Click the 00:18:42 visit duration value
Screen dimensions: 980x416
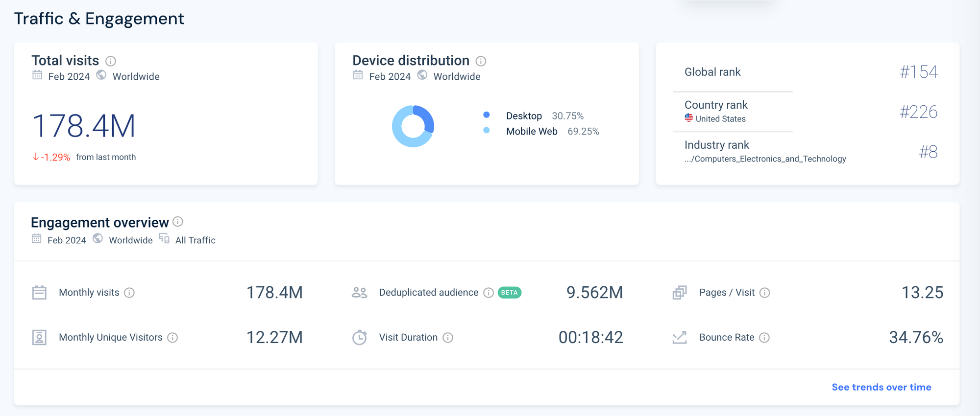tap(591, 338)
